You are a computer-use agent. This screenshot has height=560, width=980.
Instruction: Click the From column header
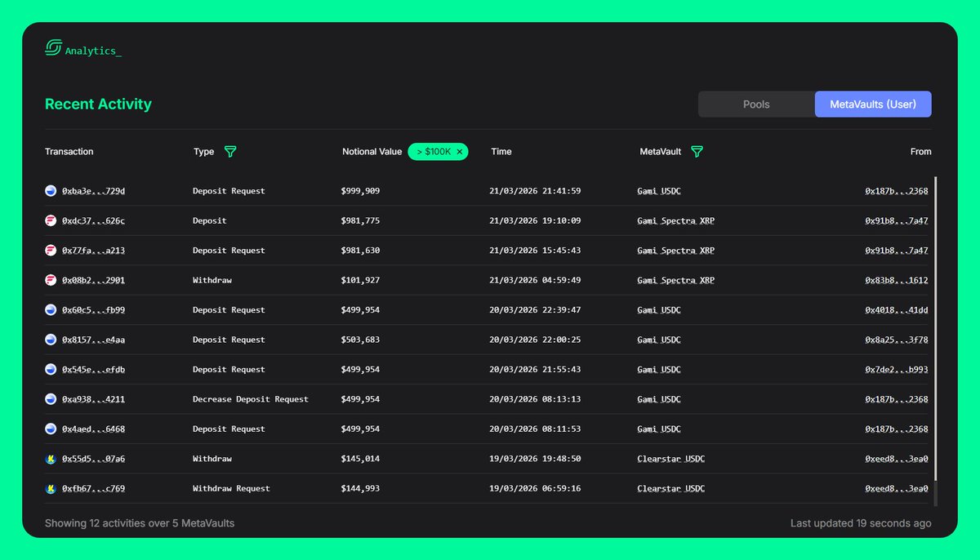(x=921, y=152)
